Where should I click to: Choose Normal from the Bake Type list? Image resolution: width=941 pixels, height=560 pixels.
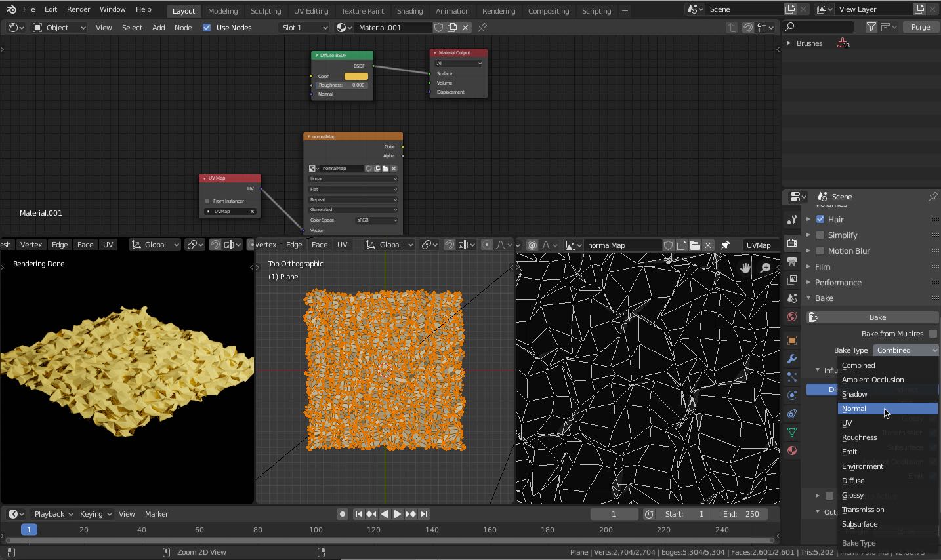pyautogui.click(x=887, y=409)
